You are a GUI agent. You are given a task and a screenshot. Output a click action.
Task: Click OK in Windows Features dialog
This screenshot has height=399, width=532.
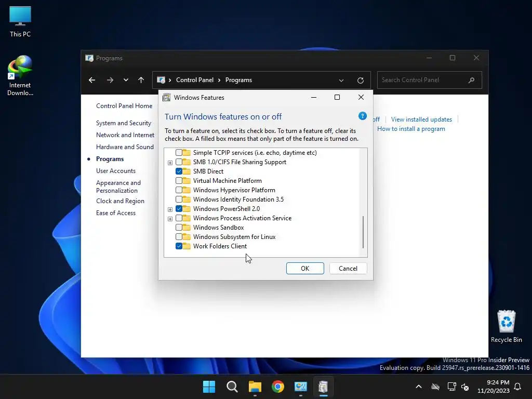(305, 269)
